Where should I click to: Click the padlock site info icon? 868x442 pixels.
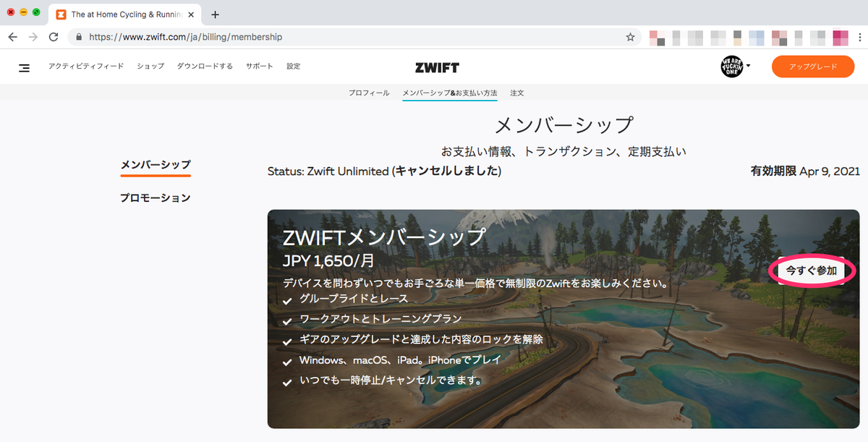pos(78,37)
